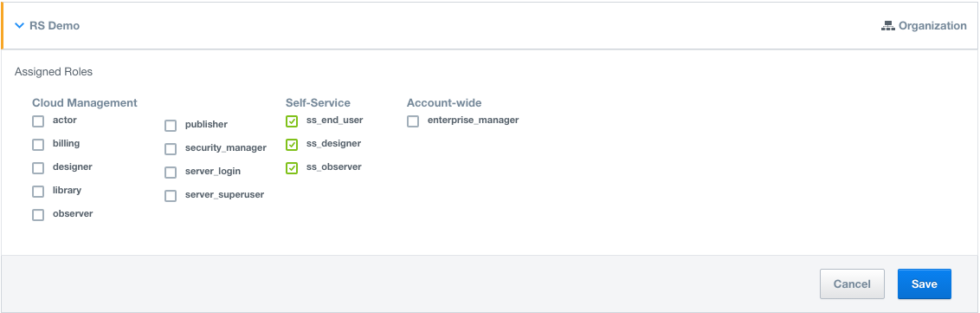Save the assigned roles
Viewport: 980px width, 313px height.
pos(925,284)
